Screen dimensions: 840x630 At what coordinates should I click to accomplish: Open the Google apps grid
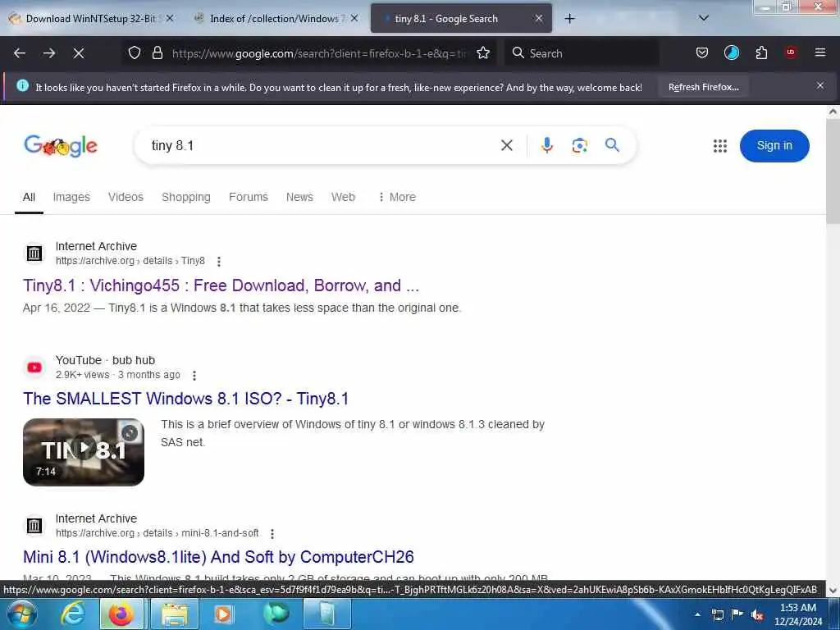pyautogui.click(x=720, y=146)
